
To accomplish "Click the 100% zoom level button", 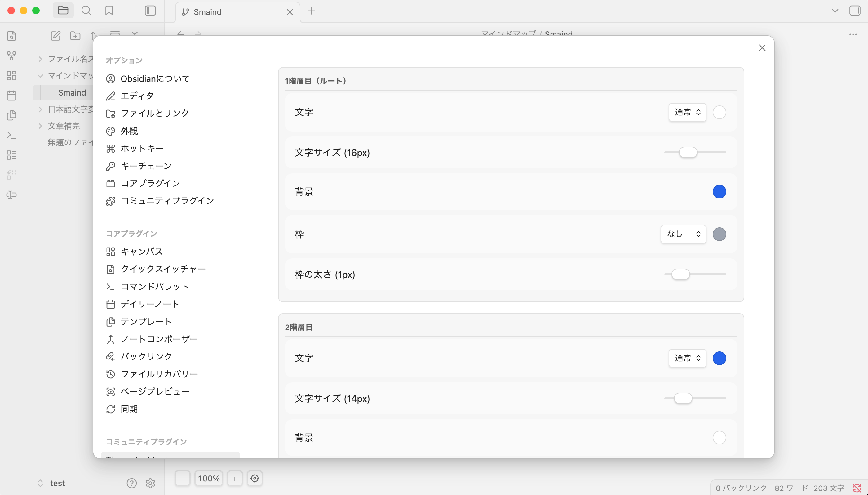I will click(x=209, y=478).
